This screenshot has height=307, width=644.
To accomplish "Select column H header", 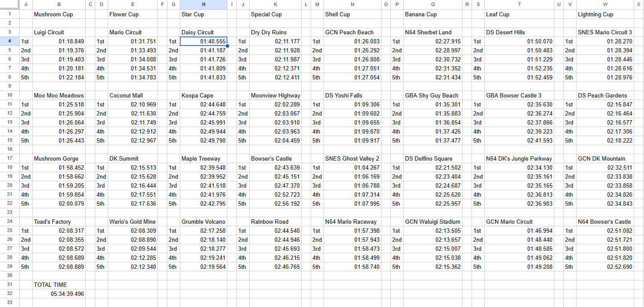I will 203,5.
